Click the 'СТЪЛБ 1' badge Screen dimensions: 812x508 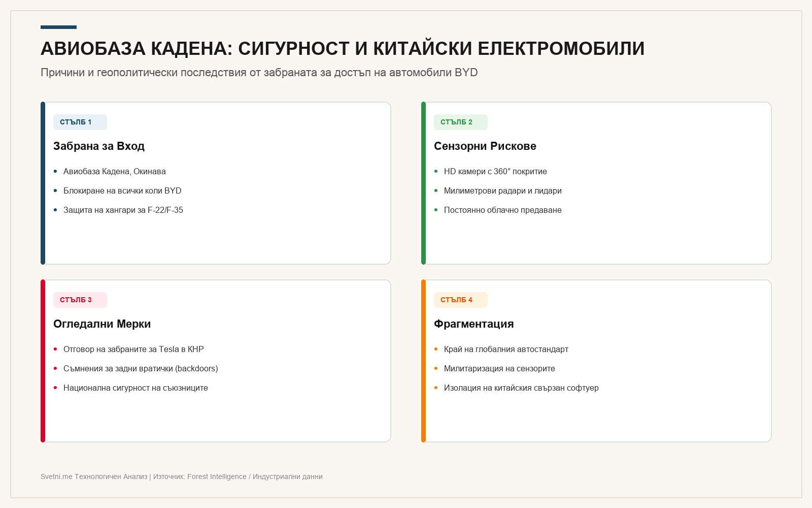pyautogui.click(x=80, y=122)
